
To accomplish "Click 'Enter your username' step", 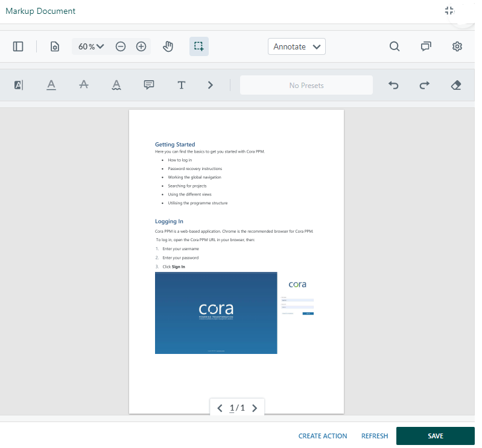I will coord(180,249).
